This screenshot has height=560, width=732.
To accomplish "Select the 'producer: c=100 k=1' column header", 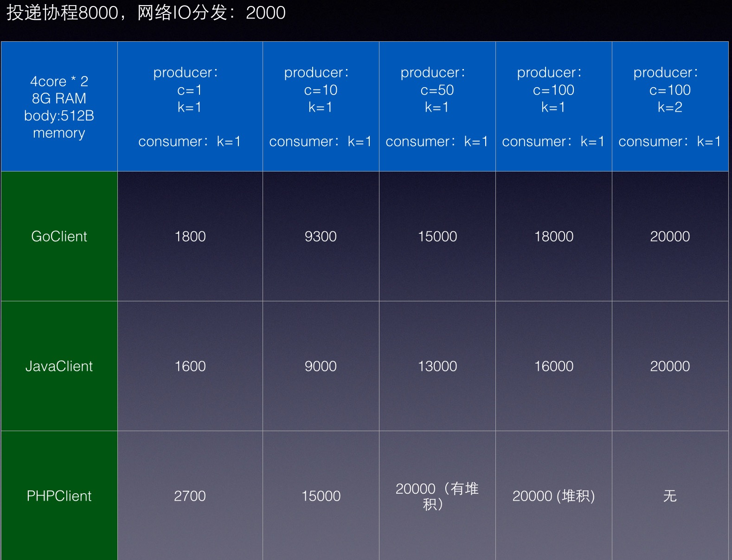I will [554, 107].
